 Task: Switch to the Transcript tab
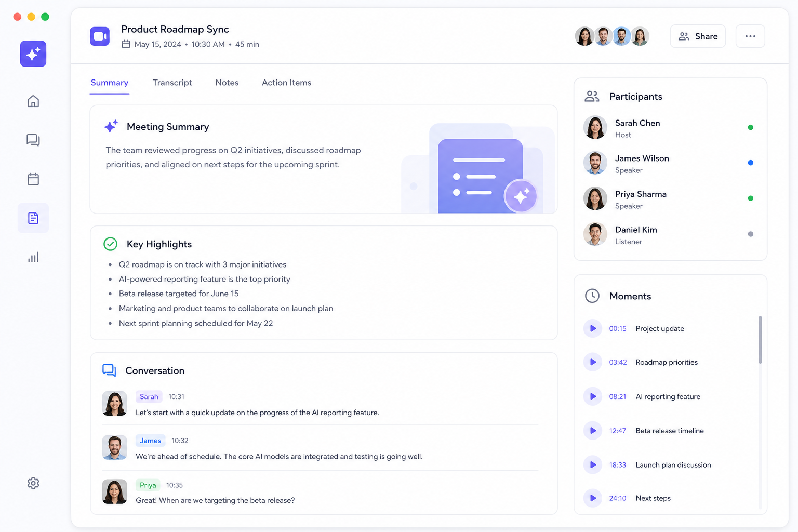tap(172, 83)
